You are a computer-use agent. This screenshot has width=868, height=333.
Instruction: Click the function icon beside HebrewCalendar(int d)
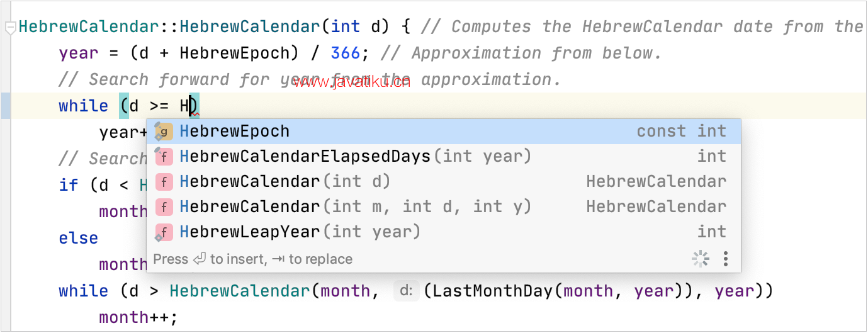tap(164, 182)
